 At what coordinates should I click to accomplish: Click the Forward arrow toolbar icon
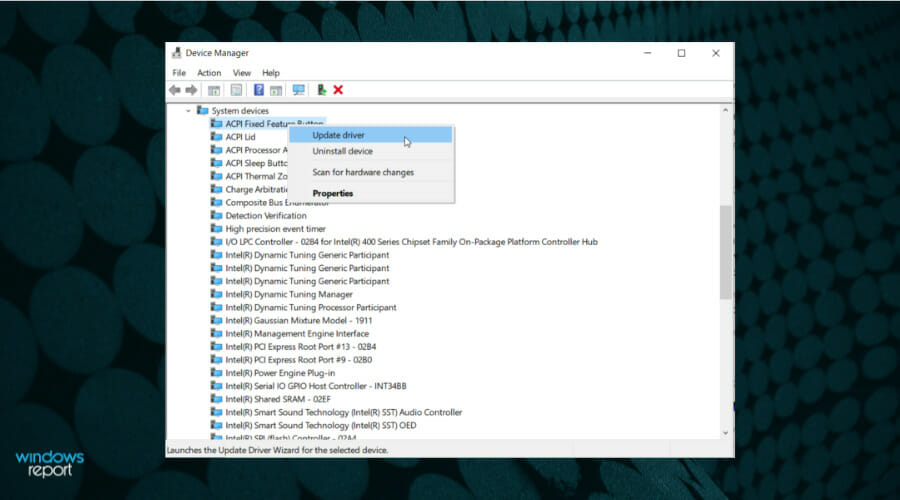coord(191,90)
